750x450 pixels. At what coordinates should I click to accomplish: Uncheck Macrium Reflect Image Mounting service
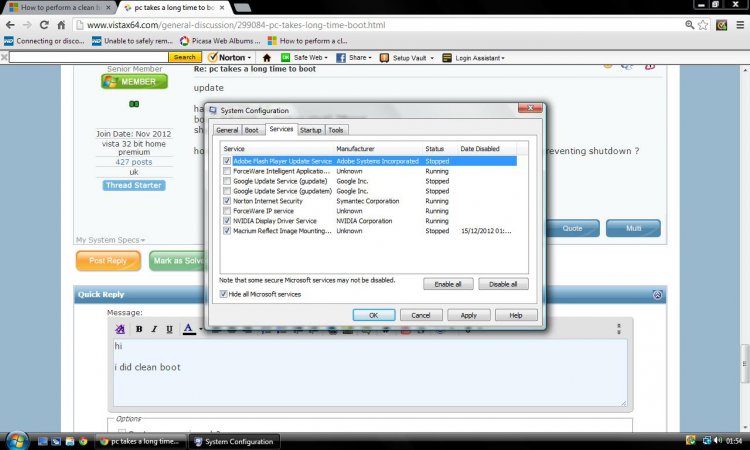tap(227, 231)
